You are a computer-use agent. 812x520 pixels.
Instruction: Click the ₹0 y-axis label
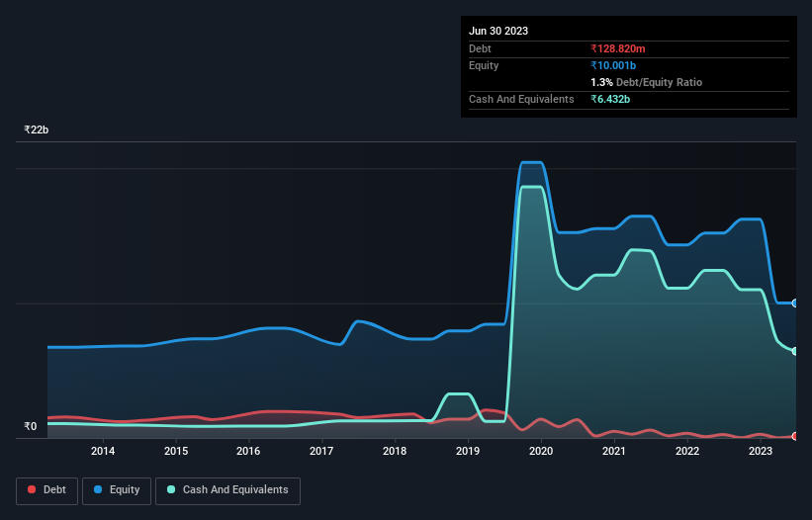(x=31, y=426)
